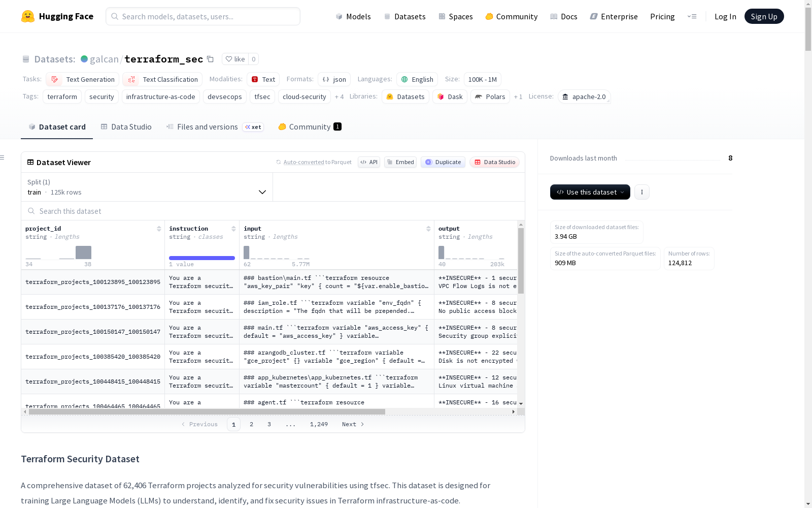Image resolution: width=812 pixels, height=508 pixels.
Task: Sort the project_id column
Action: (x=159, y=229)
